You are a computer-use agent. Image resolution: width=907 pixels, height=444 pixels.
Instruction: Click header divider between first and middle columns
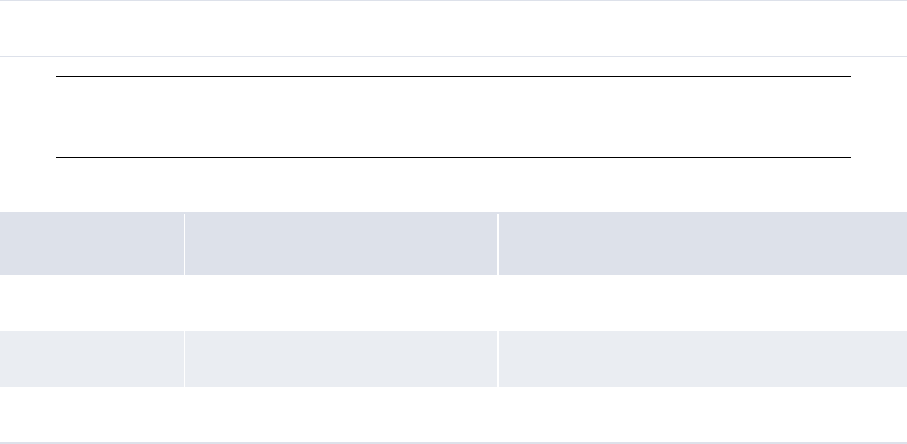(185, 243)
